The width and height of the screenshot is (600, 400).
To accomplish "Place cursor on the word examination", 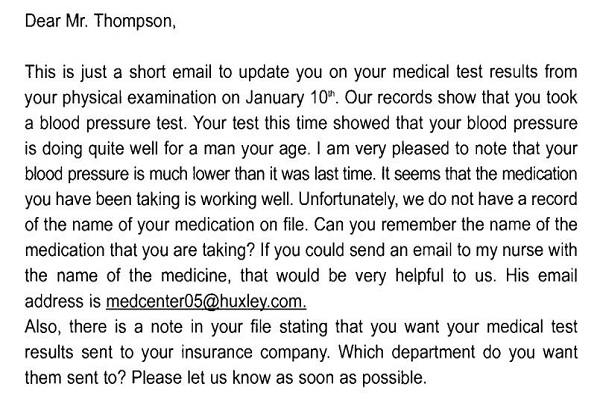I will (x=171, y=98).
